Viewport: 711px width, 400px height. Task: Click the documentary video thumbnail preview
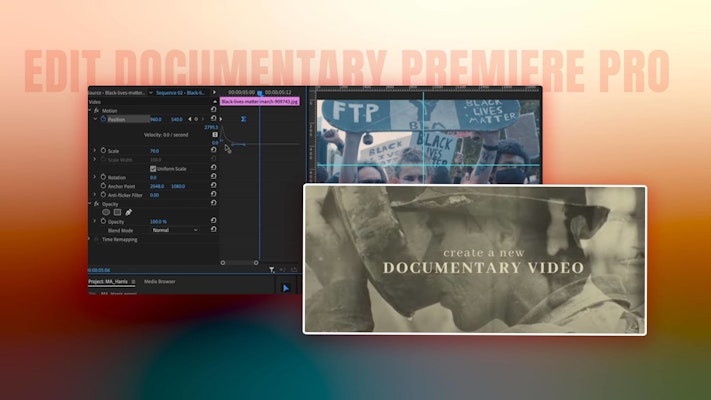[475, 260]
